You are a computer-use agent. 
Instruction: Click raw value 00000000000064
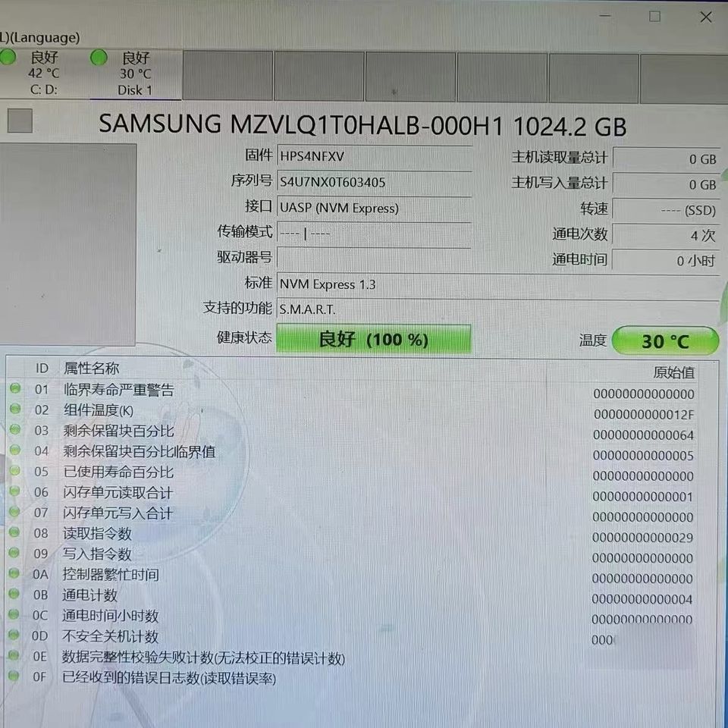pyautogui.click(x=644, y=435)
